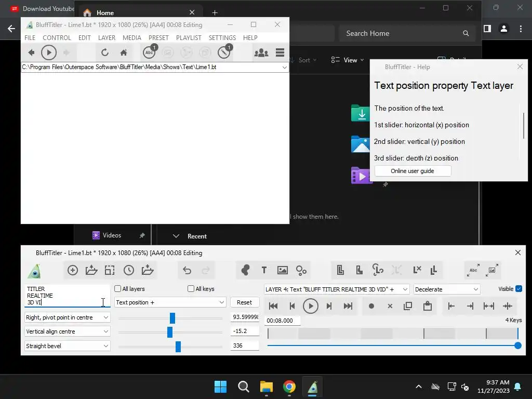The image size is (532, 399).
Task: Click the export folder arrow icon
Action: (147, 270)
